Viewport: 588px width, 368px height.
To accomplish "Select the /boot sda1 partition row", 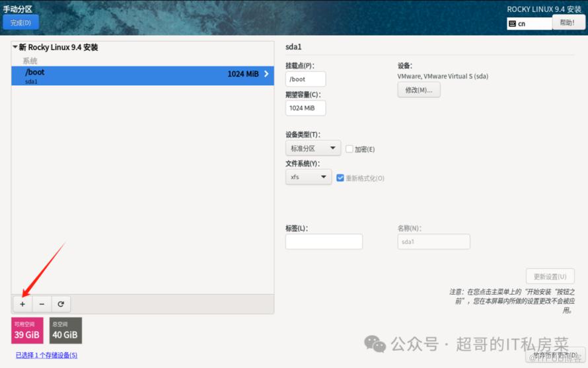I will click(x=143, y=76).
